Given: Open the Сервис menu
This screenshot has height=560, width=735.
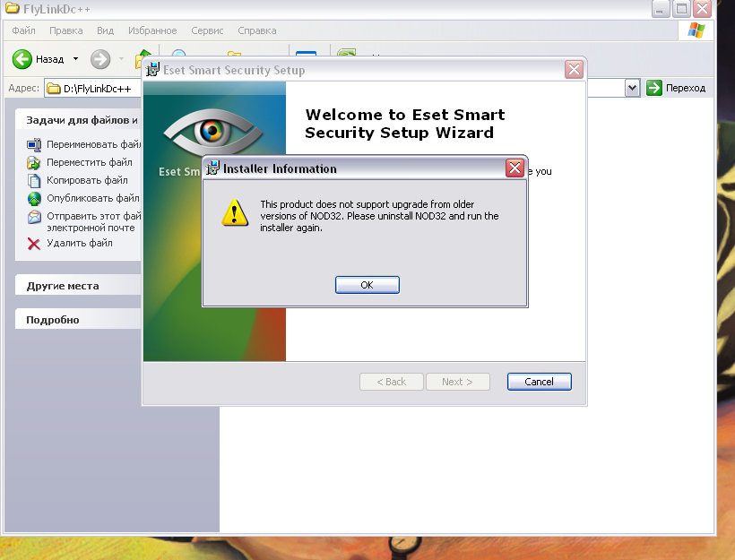Looking at the screenshot, I should (208, 30).
